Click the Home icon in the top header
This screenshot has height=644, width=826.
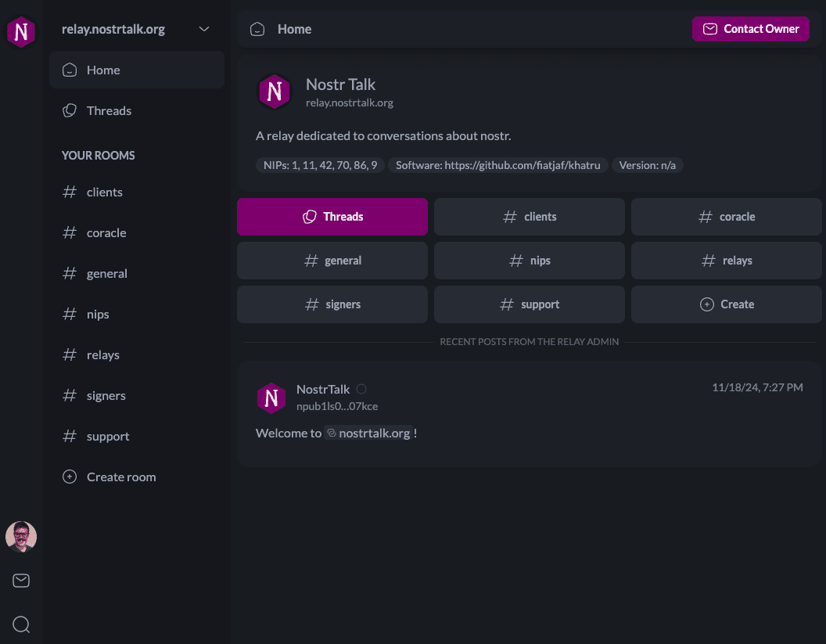[257, 29]
